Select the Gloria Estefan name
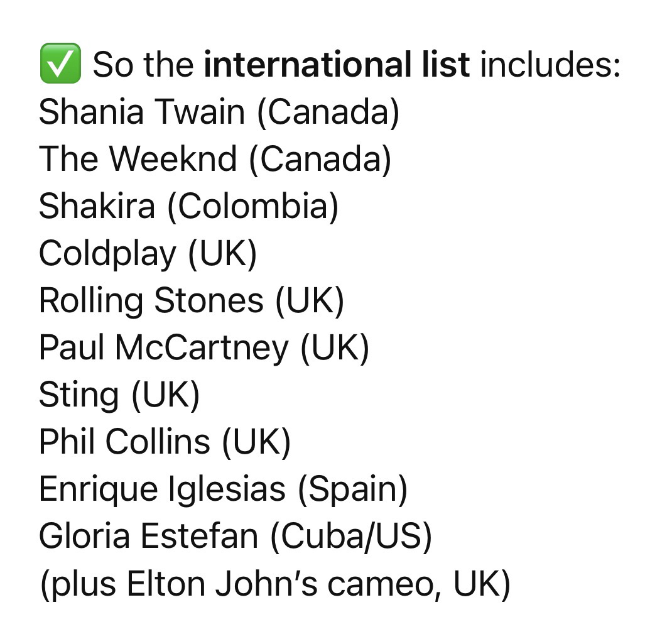Screen dimensions: 672x639 [148, 537]
